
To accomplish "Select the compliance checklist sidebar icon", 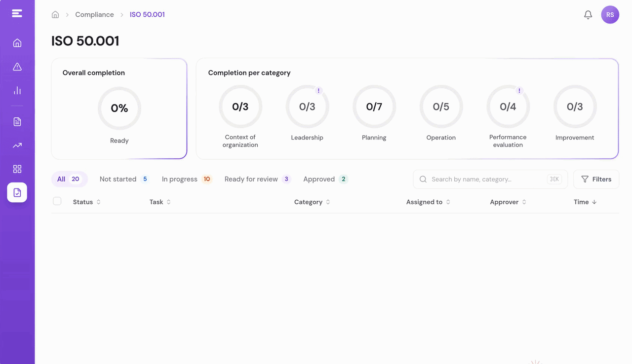I will pyautogui.click(x=17, y=192).
